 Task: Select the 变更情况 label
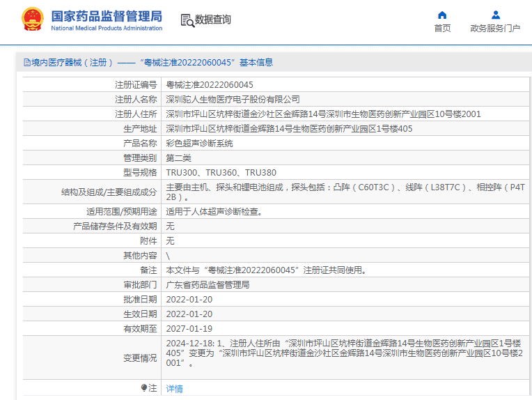[140, 358]
